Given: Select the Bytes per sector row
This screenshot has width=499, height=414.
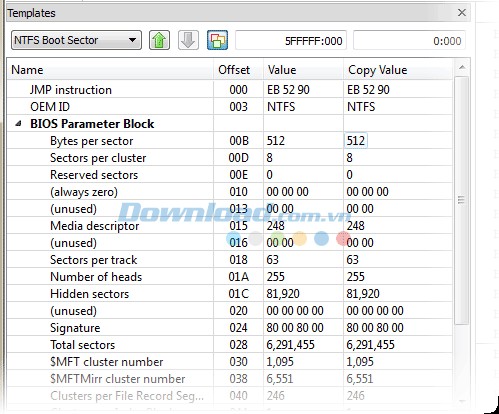Looking at the screenshot, I should tap(230, 141).
